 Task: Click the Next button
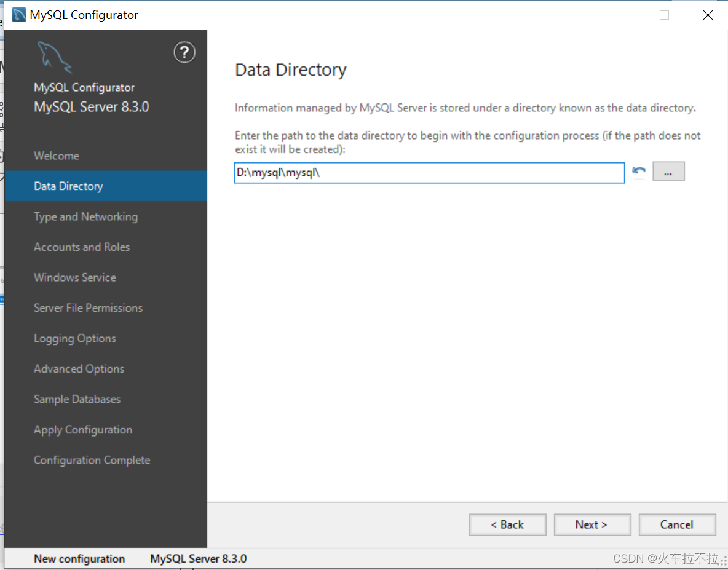pyautogui.click(x=592, y=524)
